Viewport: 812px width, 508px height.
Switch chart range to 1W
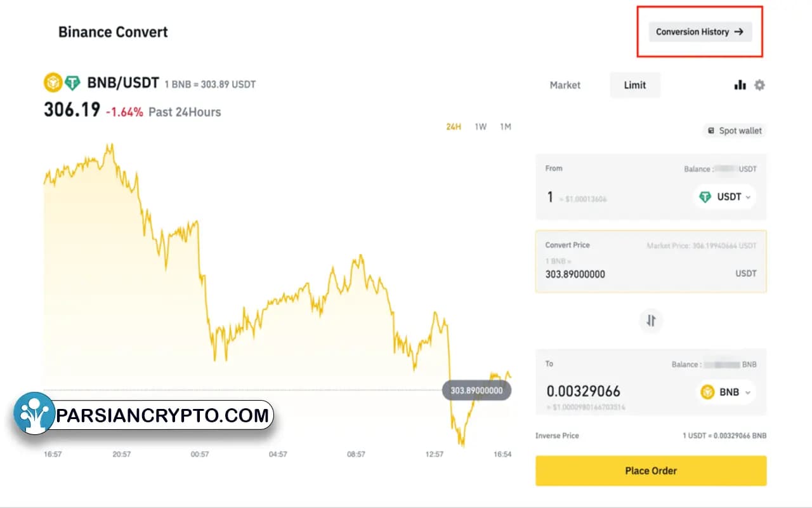pyautogui.click(x=480, y=126)
